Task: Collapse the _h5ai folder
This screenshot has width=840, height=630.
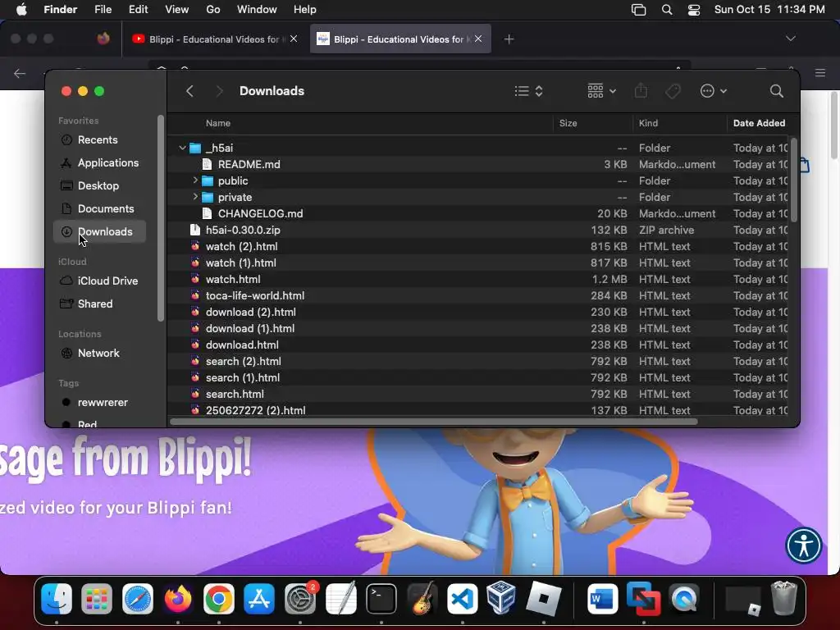Action: [183, 148]
